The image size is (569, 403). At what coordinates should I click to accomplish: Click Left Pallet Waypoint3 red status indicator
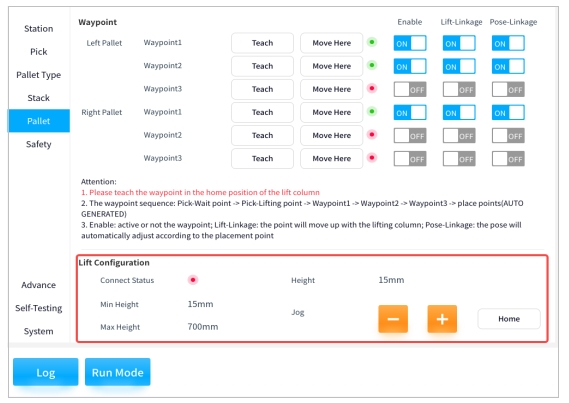click(372, 88)
